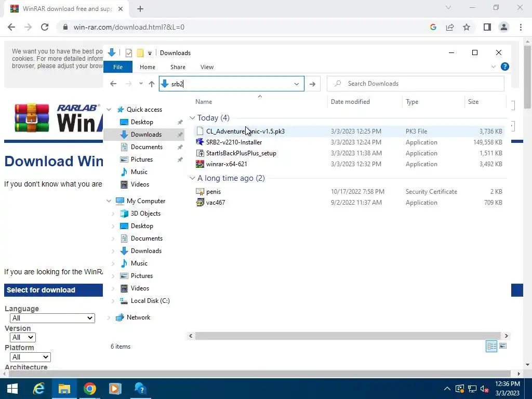
Task: Click the Search Downloads box
Action: [x=415, y=84]
